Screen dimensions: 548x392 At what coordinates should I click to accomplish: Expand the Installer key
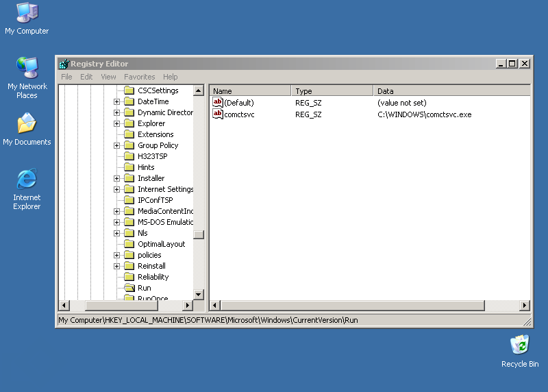(x=116, y=178)
